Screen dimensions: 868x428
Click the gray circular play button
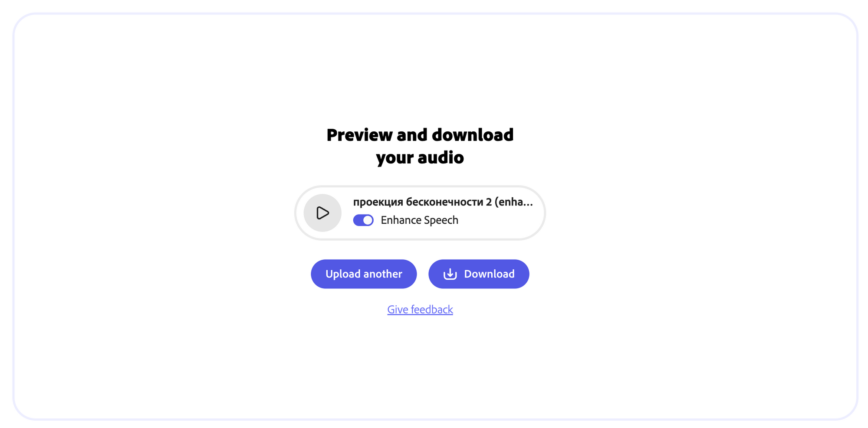(x=322, y=213)
